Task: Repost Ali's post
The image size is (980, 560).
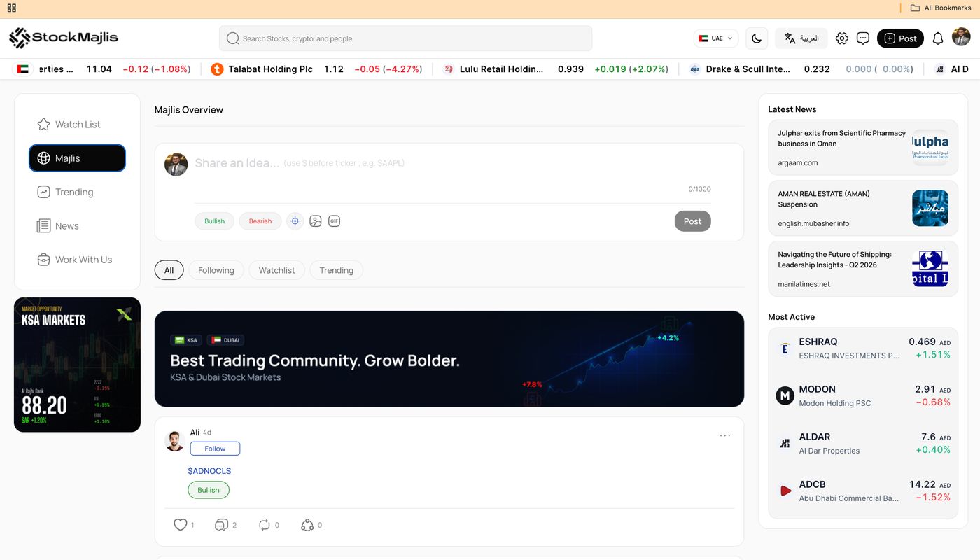Action: [x=264, y=525]
